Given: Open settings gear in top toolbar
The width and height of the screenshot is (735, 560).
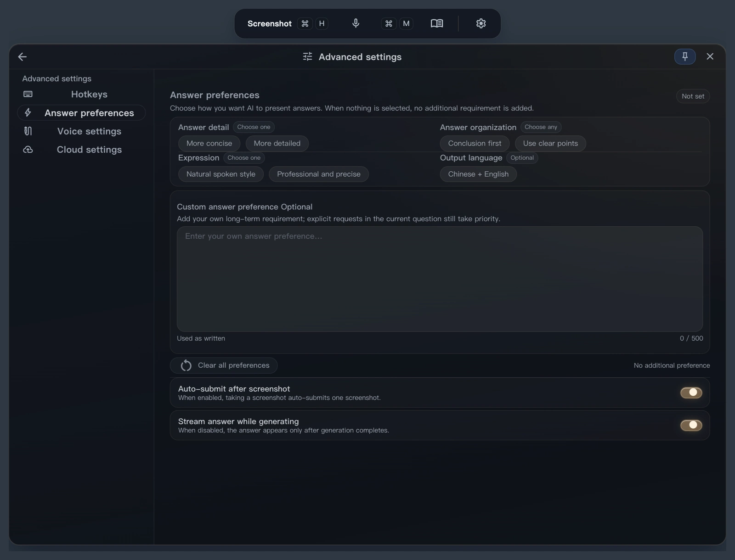Looking at the screenshot, I should point(481,23).
